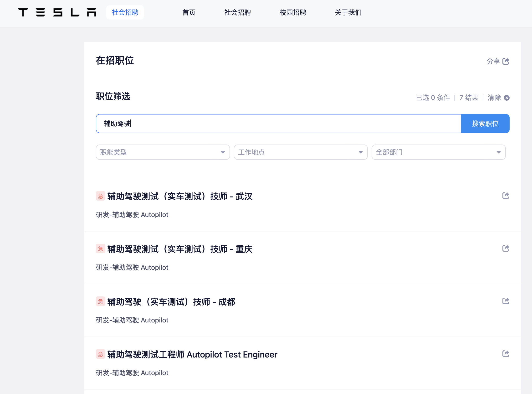Click 研发-辅助驾驶 Autopilot under 成都 job
Viewport: 532px width, 394px height.
pos(132,320)
